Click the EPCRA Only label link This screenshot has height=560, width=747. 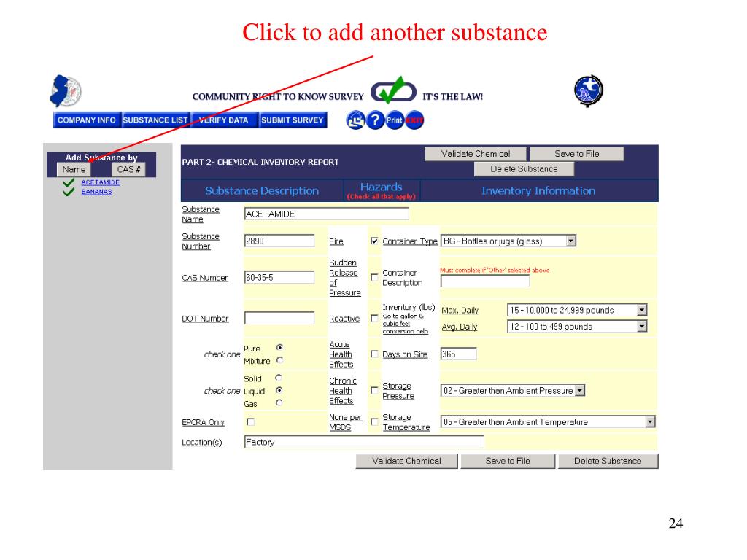(203, 422)
